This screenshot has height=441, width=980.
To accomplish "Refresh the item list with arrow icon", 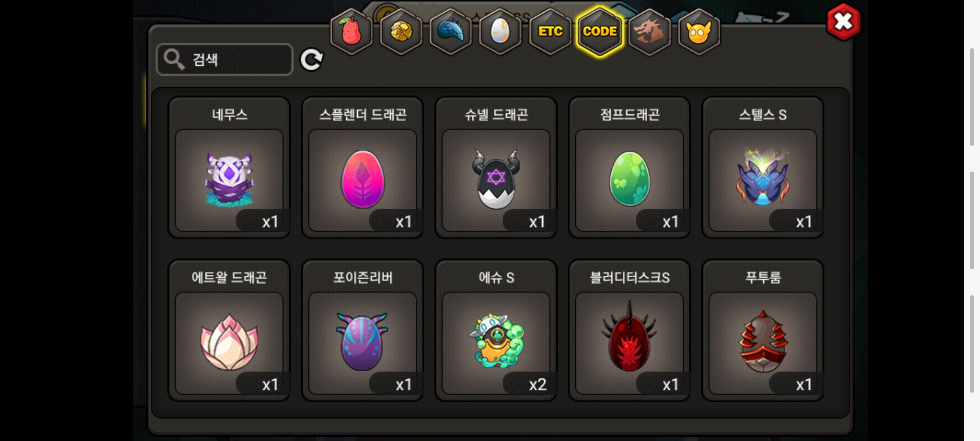I will coord(312,60).
